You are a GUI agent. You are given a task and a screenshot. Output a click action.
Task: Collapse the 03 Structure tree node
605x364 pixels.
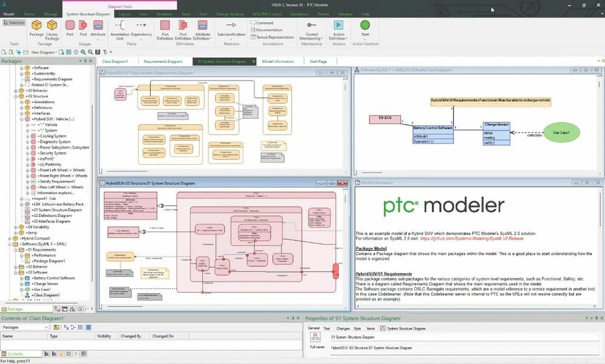click(16, 96)
